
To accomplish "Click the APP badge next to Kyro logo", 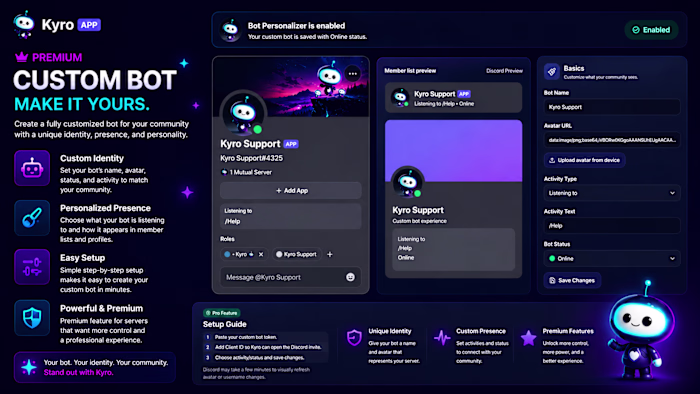I will [89, 25].
